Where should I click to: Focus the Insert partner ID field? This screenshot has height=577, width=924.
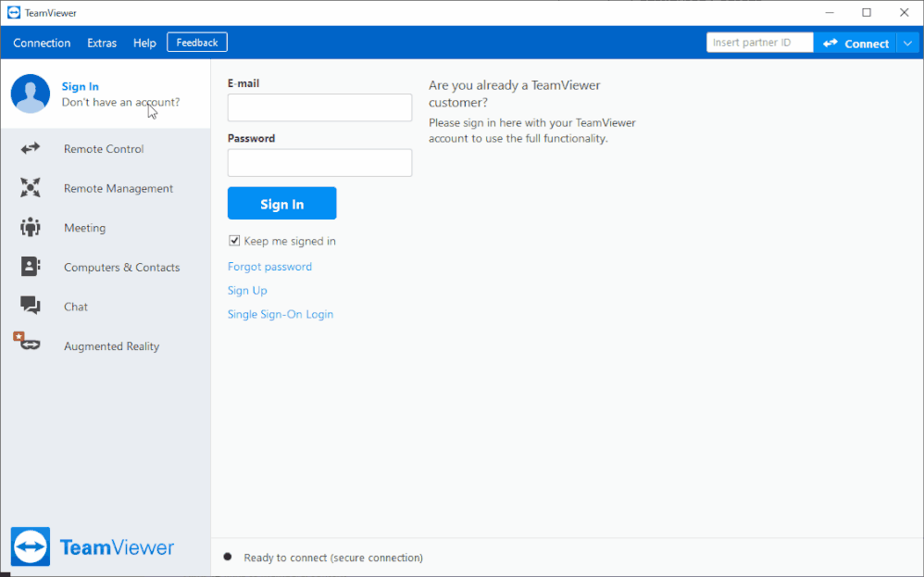click(x=759, y=43)
